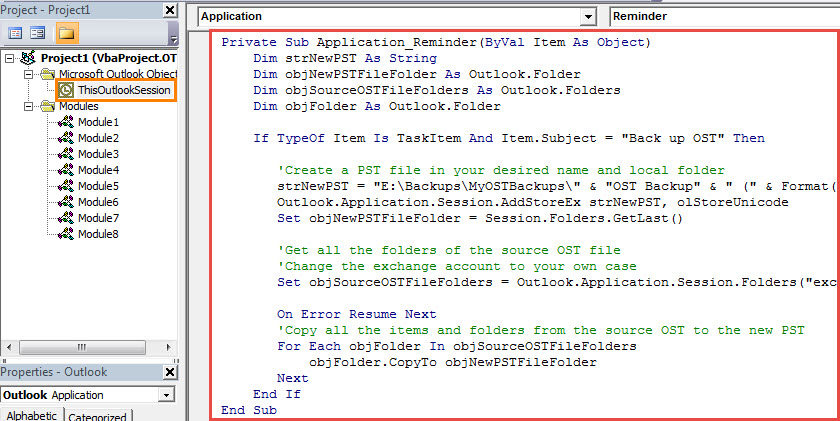Click the View Code icon in Project panel

pyautogui.click(x=16, y=33)
